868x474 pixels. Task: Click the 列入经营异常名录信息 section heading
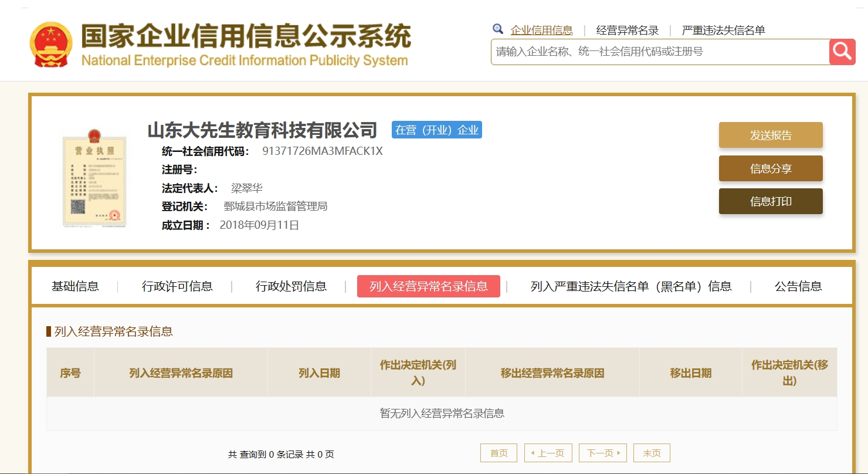[x=114, y=331]
